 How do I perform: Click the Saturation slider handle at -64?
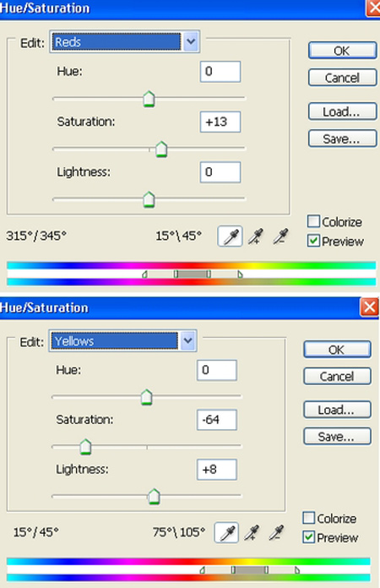(86, 447)
